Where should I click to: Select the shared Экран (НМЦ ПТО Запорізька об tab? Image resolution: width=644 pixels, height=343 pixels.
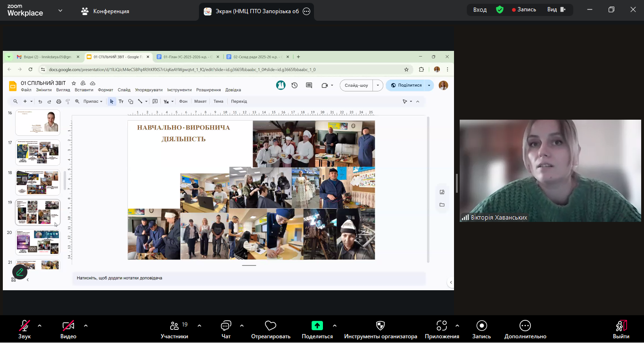tap(257, 11)
